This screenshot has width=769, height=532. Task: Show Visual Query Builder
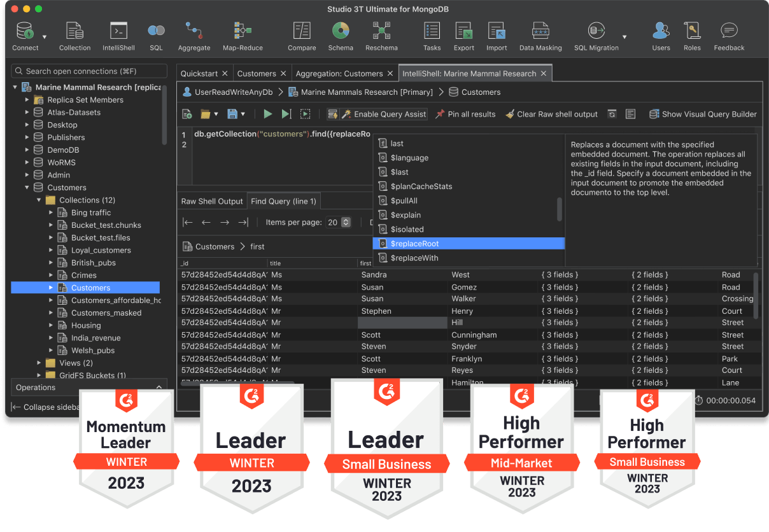pyautogui.click(x=703, y=114)
